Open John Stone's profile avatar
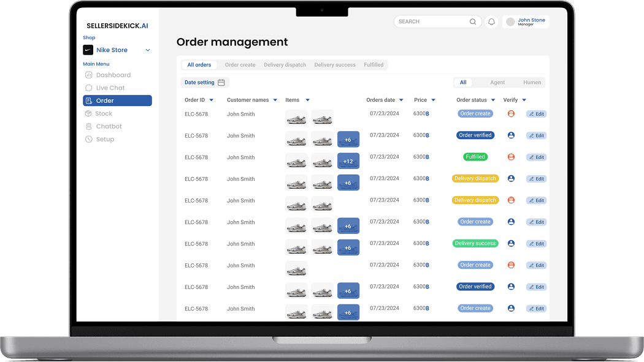The image size is (644, 362). 510,21
